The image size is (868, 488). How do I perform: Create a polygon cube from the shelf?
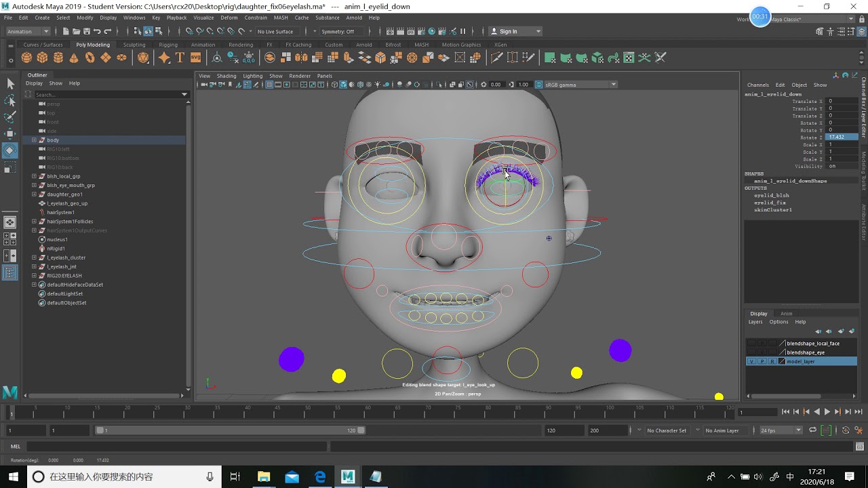tap(42, 58)
